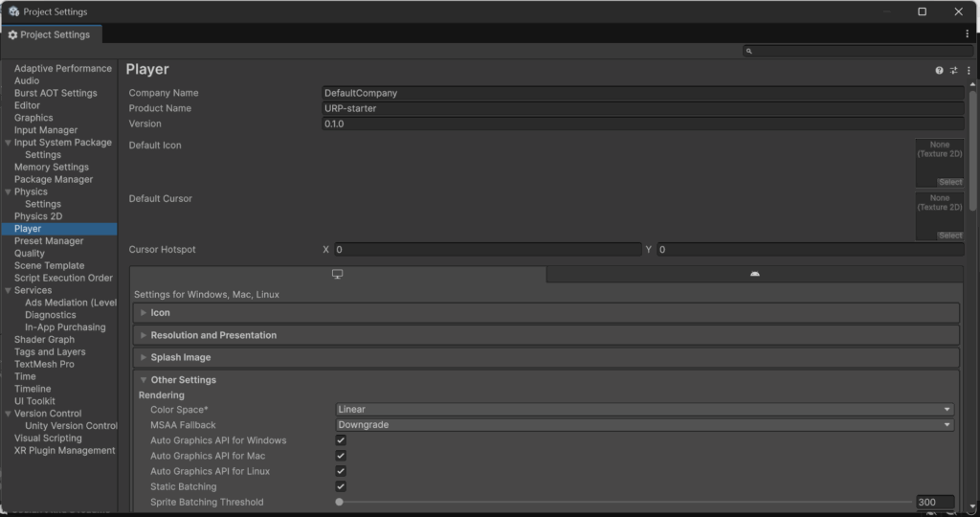Click the Company Name text field
This screenshot has height=517, width=980.
click(641, 93)
